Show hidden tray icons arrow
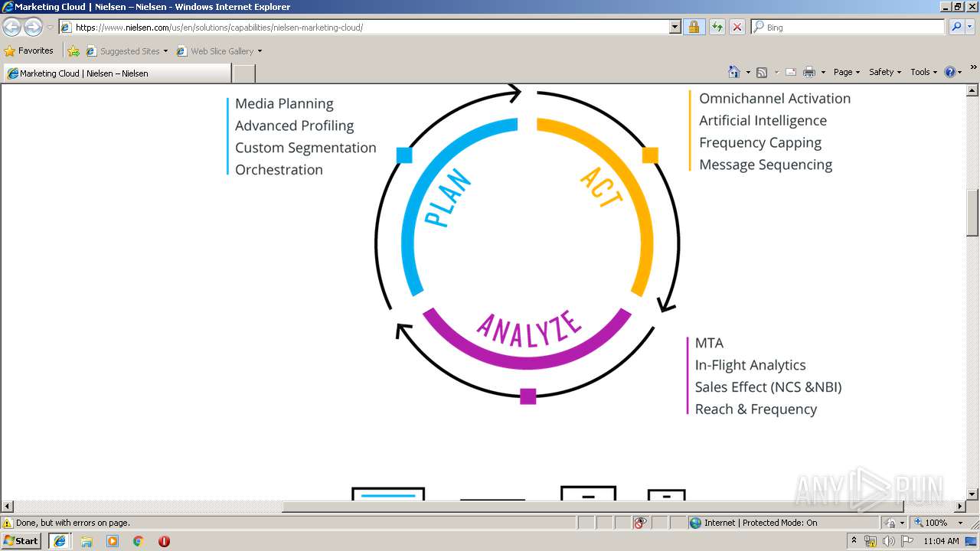The height and width of the screenshot is (551, 980). 854,540
